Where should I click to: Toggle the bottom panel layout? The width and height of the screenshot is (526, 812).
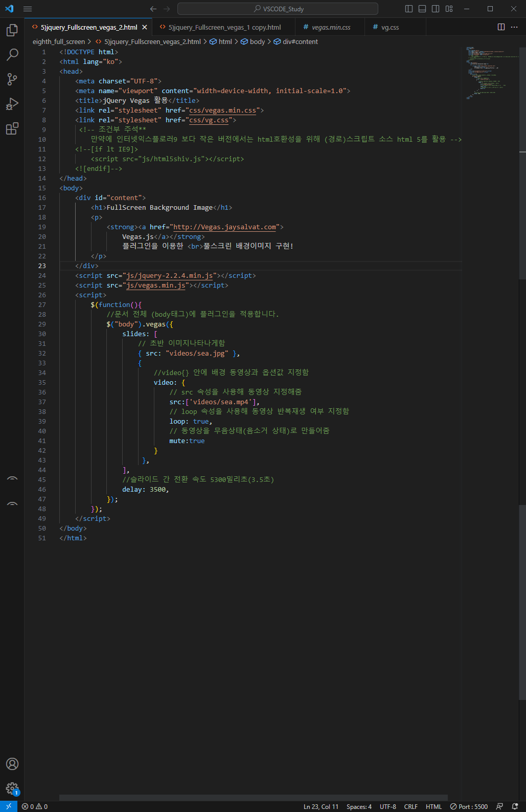click(422, 9)
